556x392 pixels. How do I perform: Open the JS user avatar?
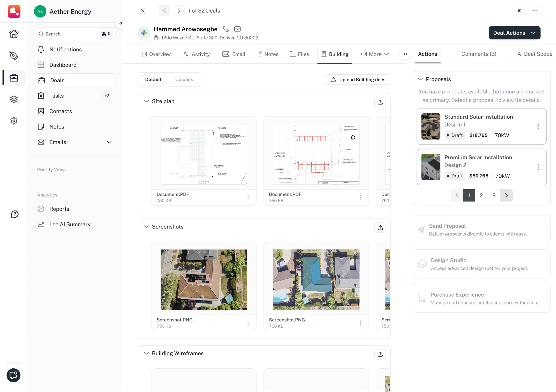(519, 11)
